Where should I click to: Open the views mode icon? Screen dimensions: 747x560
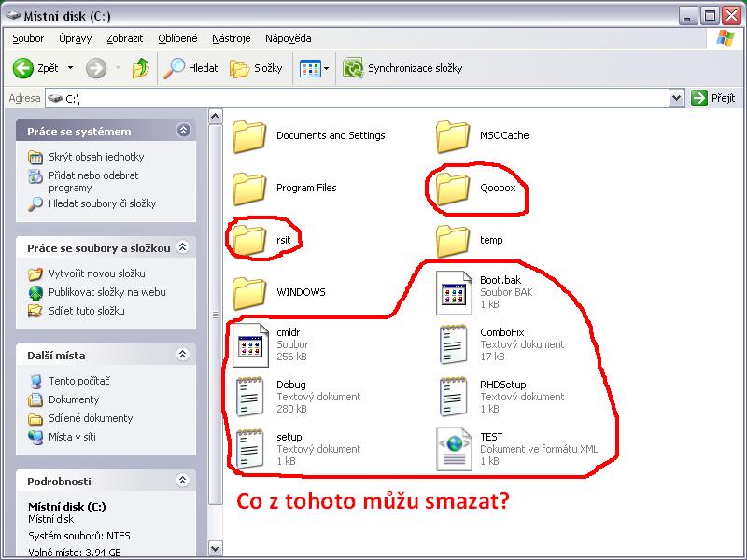tap(310, 68)
